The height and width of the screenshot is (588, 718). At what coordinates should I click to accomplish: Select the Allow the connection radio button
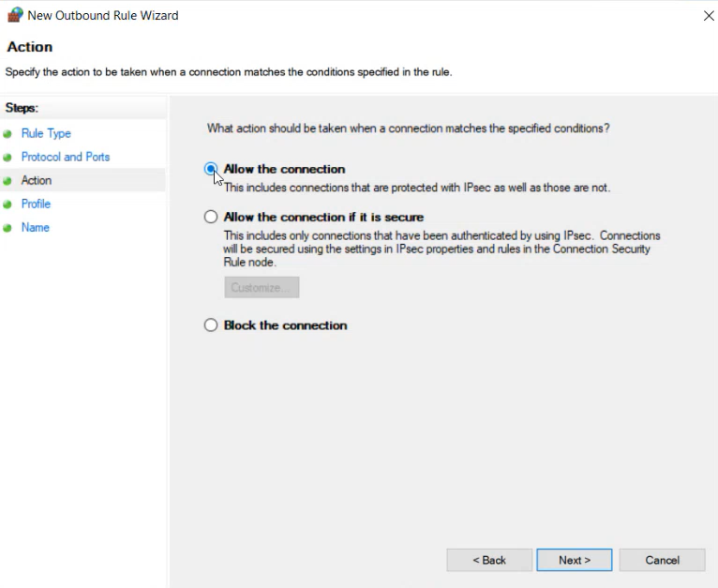(x=211, y=169)
